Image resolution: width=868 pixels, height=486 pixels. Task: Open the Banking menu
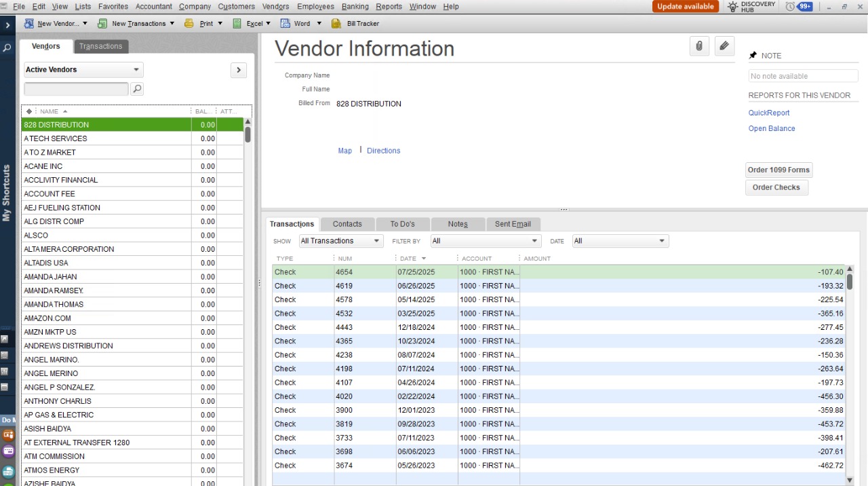[355, 7]
